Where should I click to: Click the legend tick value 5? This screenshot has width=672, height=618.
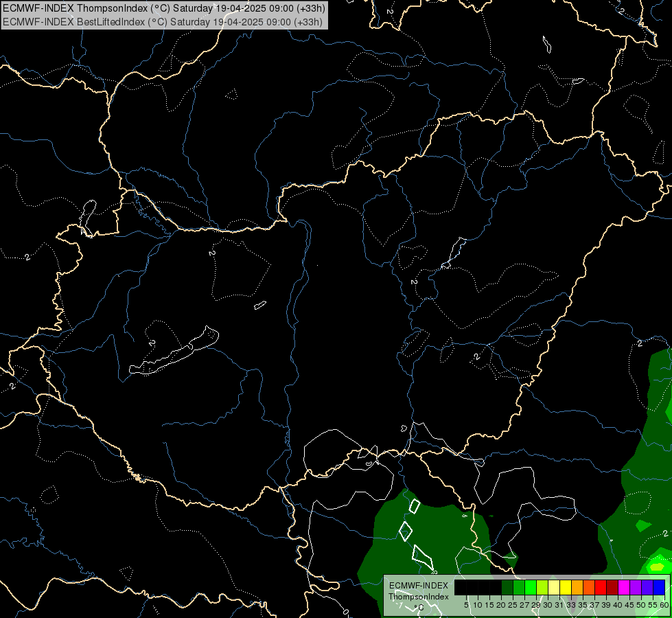pos(466,605)
